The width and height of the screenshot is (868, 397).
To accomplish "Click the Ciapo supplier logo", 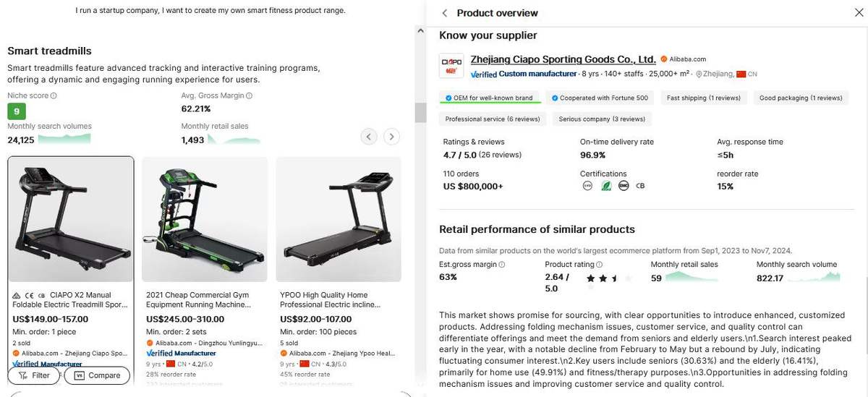I will pyautogui.click(x=451, y=66).
